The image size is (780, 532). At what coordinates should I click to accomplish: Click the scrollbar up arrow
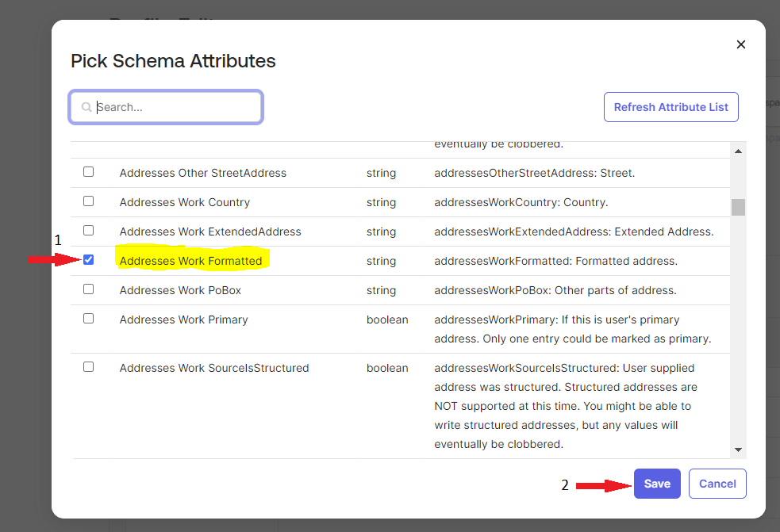738,150
